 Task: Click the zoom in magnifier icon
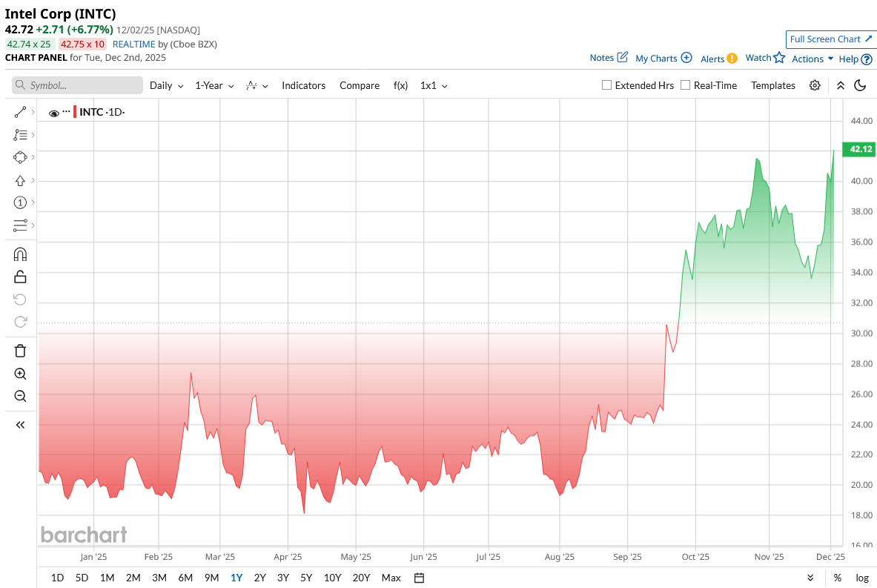20,374
